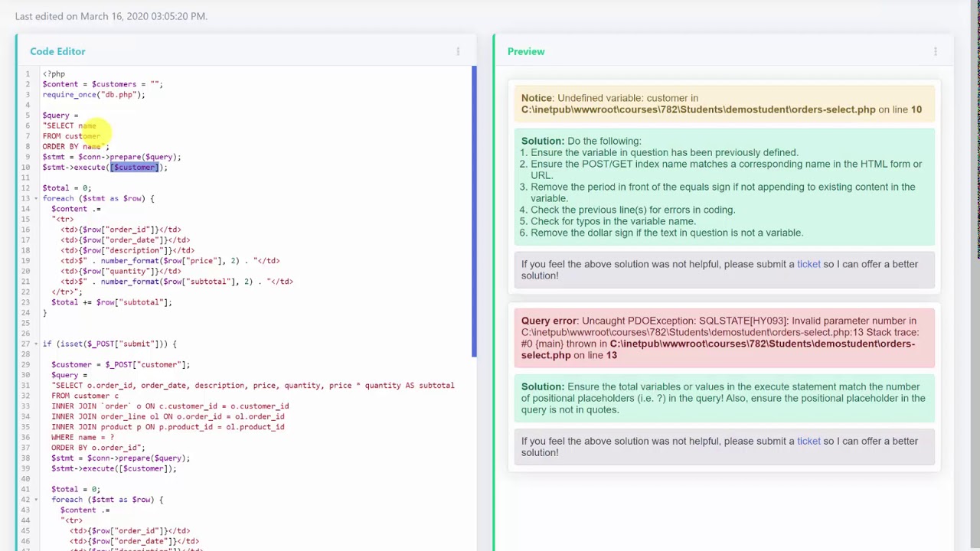The height and width of the screenshot is (551, 980).
Task: Open the ticket link under the Notice solution
Action: (x=808, y=264)
